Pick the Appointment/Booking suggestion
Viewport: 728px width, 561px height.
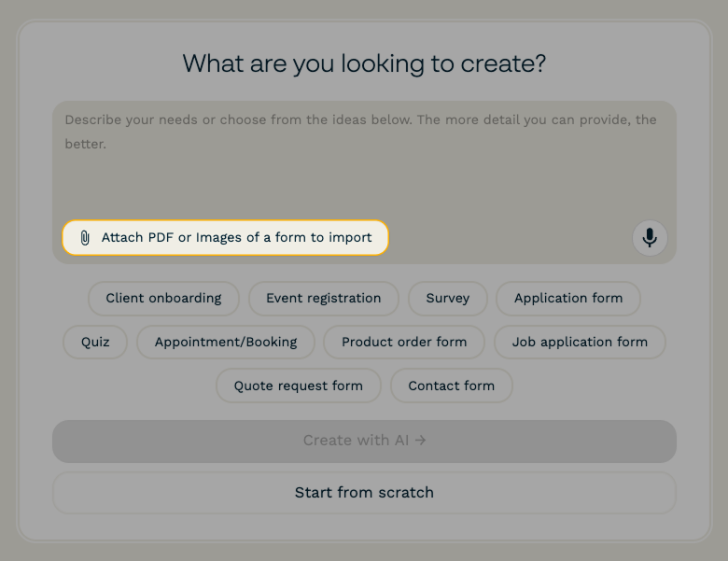click(226, 343)
